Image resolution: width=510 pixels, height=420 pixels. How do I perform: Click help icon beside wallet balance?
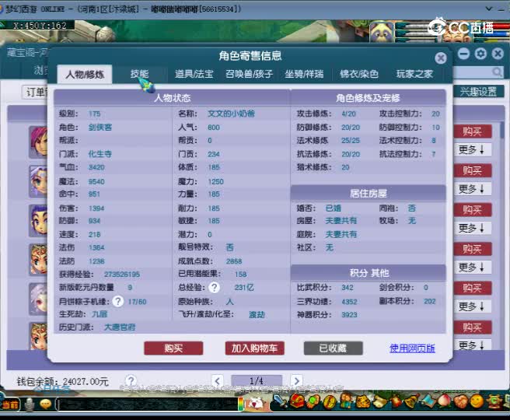(131, 380)
